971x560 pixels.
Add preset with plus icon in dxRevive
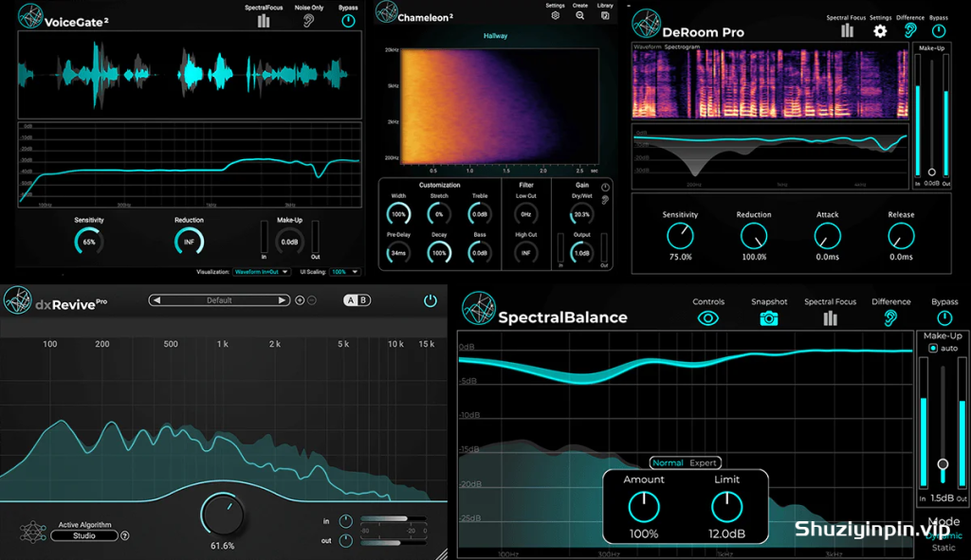300,300
